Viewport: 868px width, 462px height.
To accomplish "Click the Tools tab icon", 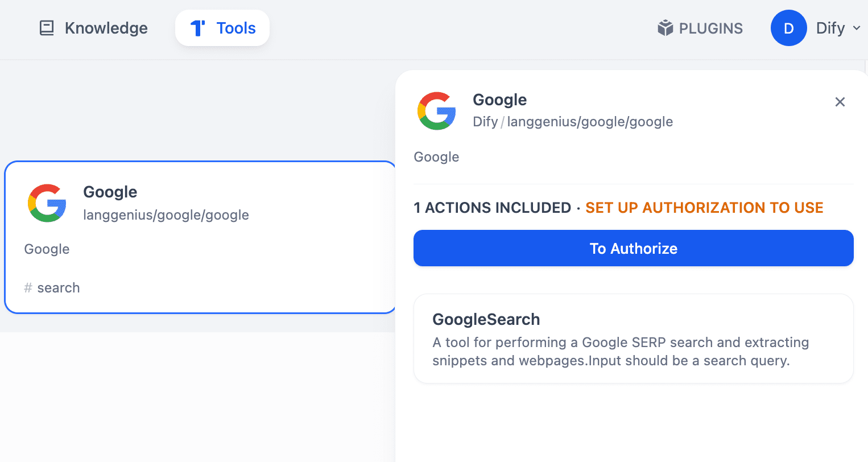I will 197,28.
